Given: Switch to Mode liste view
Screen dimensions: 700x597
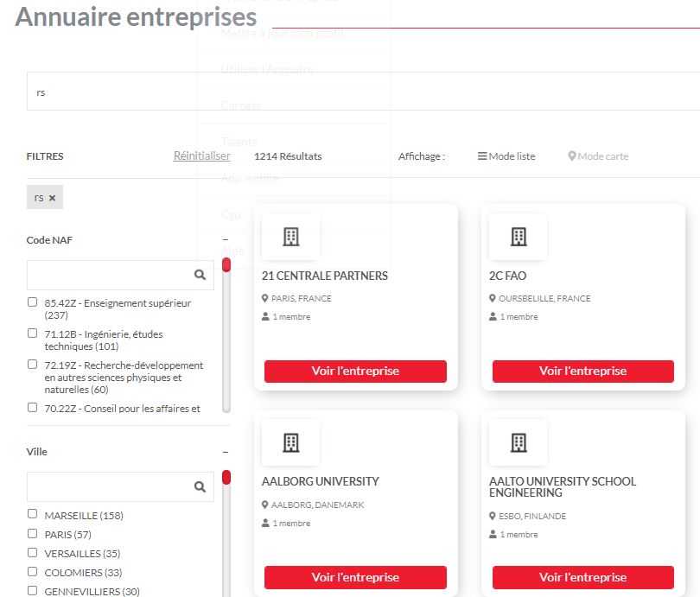Looking at the screenshot, I should [506, 156].
